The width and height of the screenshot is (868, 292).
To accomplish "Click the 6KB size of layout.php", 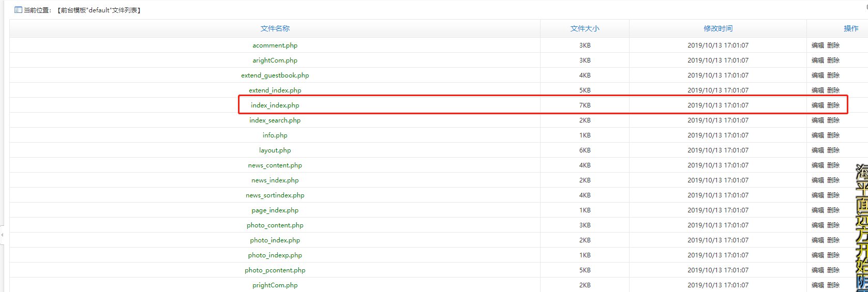I will [x=585, y=150].
